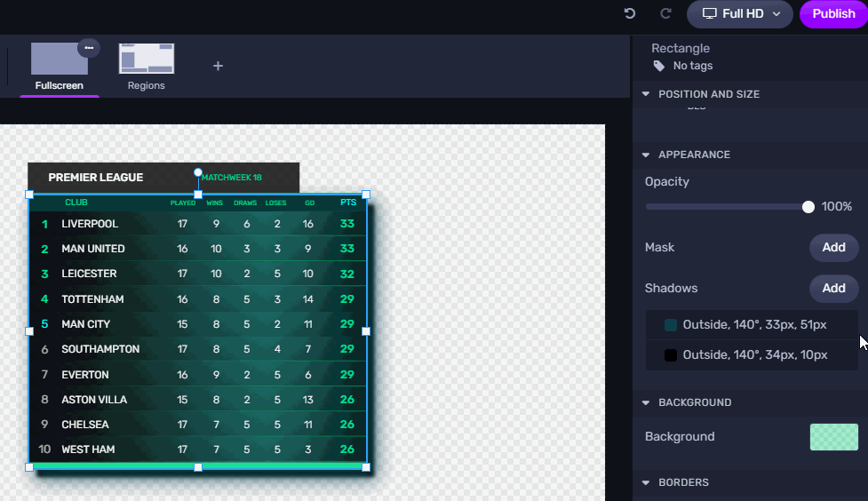
Task: Click the MAN CITY row name
Action: (x=86, y=324)
